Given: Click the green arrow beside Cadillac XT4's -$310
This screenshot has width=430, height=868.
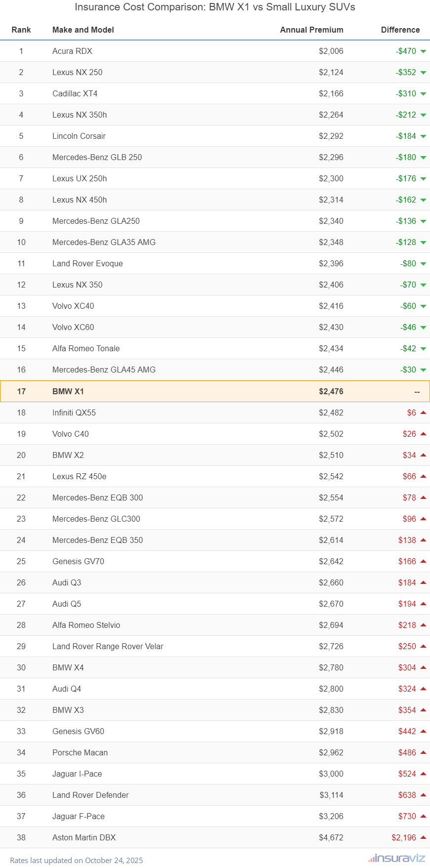Looking at the screenshot, I should coord(423,94).
